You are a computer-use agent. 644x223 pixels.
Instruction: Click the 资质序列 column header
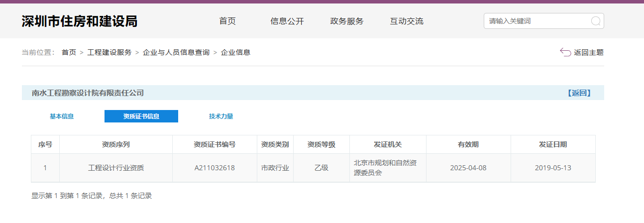(116, 144)
